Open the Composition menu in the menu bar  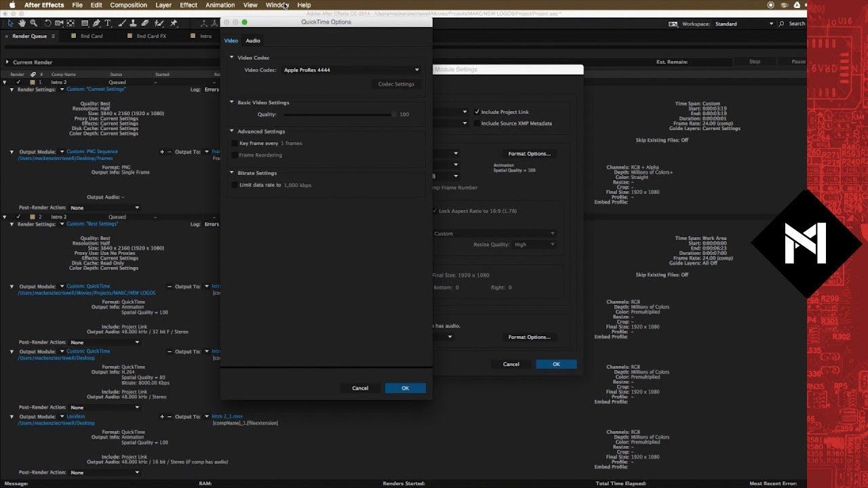(x=128, y=5)
